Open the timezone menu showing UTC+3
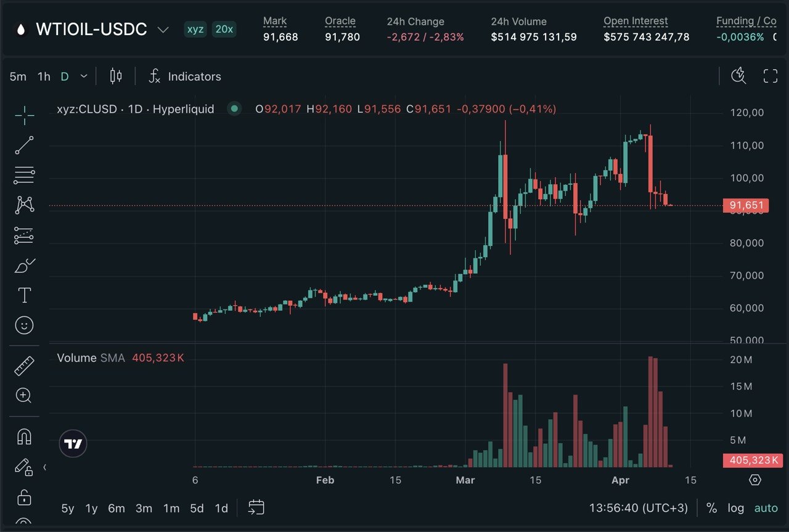Screen dimensions: 789x532 639,508
